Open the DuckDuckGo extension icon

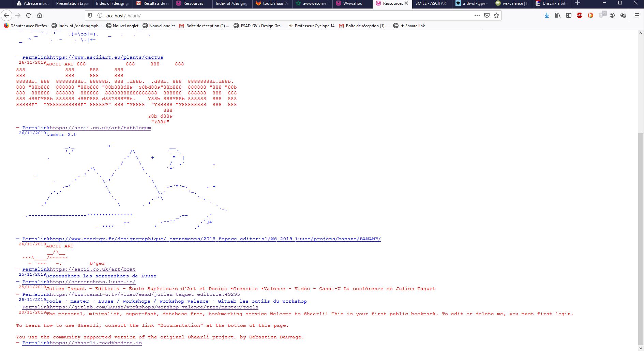[590, 15]
